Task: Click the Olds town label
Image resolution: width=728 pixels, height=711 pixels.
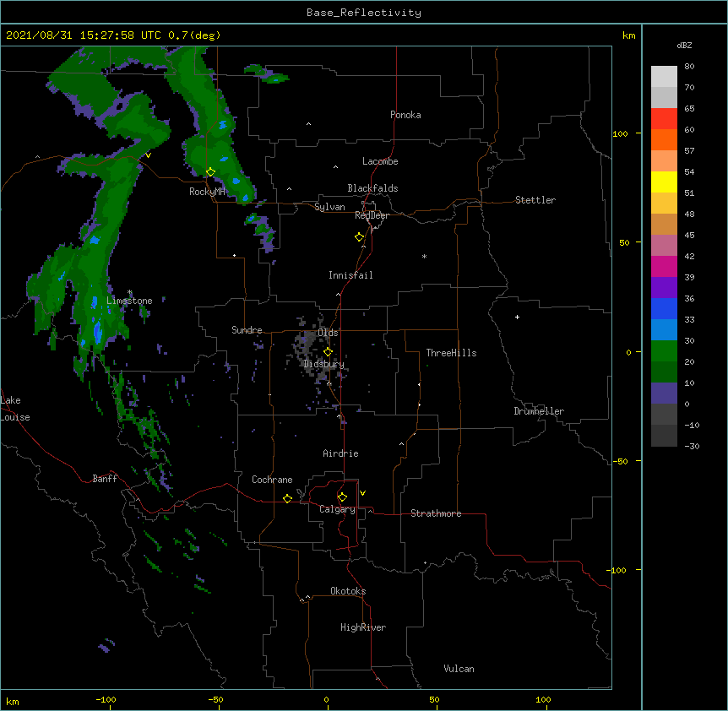Action: pos(328,333)
